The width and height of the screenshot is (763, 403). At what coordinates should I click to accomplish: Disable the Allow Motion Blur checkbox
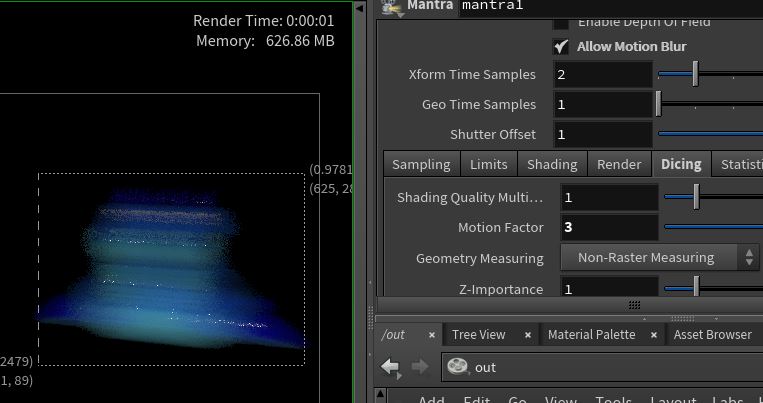click(561, 46)
